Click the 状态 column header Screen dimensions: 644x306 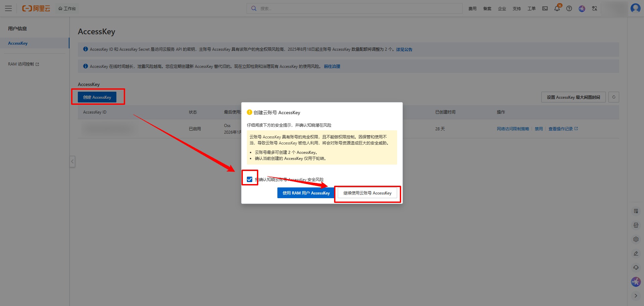point(193,112)
